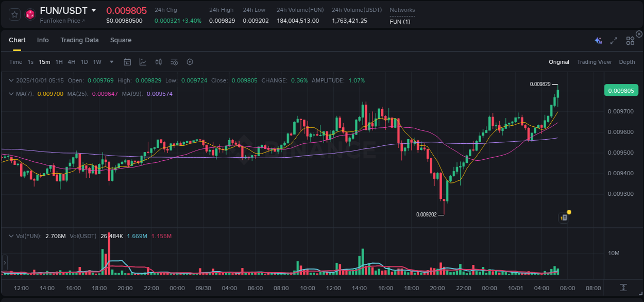This screenshot has height=302, width=644.
Task: Collapse the Volume indicator legend row
Action: tap(11, 236)
